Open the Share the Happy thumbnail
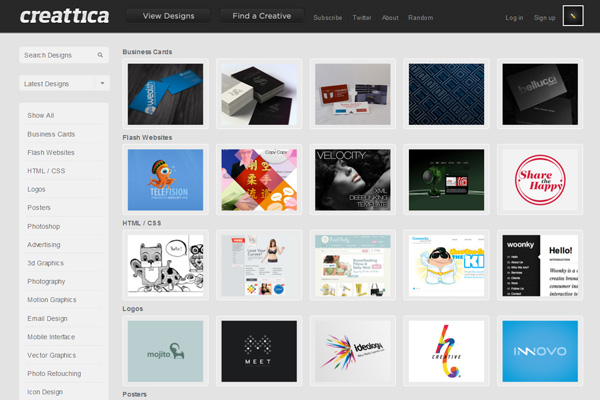 pyautogui.click(x=540, y=180)
